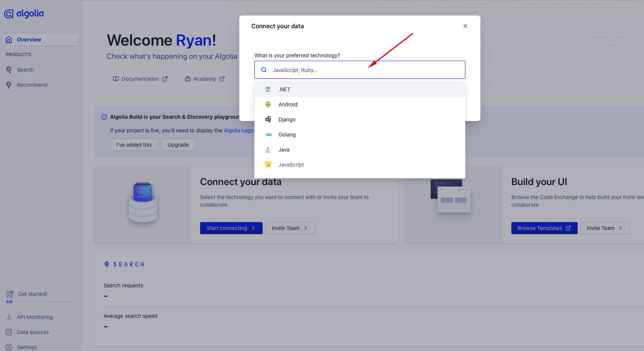Open Get started checklist
The width and height of the screenshot is (644, 351).
pos(32,294)
